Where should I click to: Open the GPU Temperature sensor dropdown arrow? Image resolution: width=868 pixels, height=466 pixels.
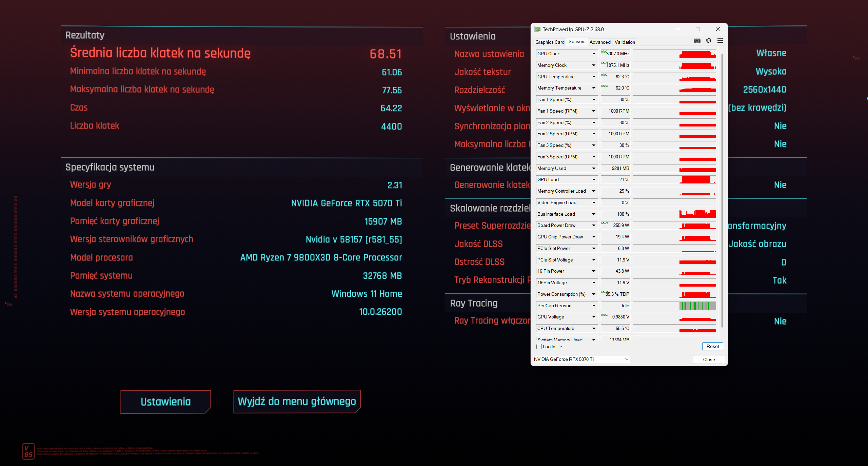click(594, 77)
